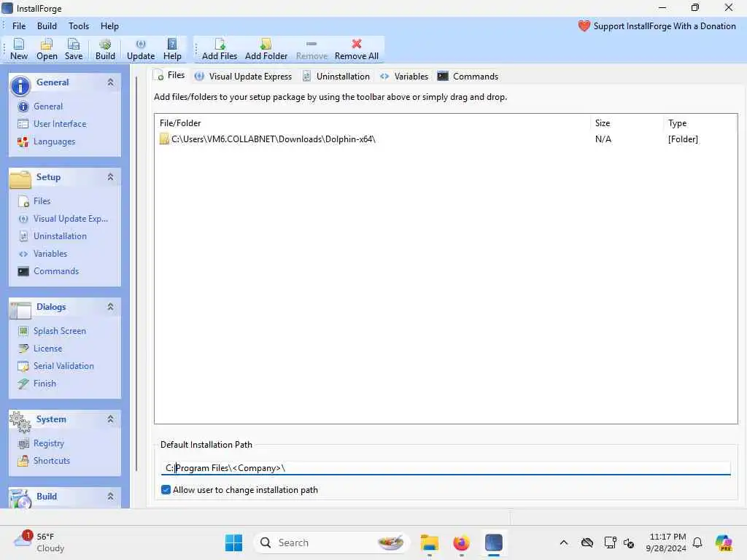Click InstallForge icon in taskbar

(494, 542)
